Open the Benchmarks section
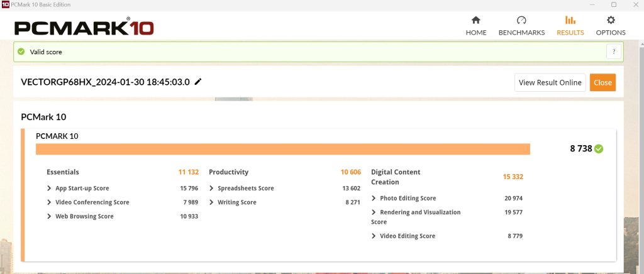Screen dimensions: 644x274 521,26
